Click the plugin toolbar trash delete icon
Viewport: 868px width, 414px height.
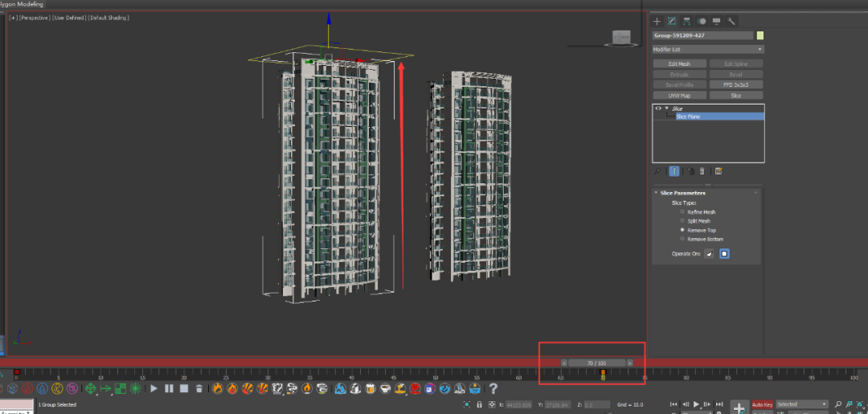(199, 388)
